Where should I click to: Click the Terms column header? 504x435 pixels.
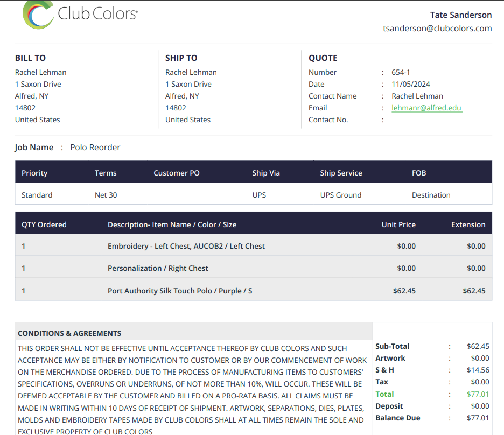tap(106, 173)
